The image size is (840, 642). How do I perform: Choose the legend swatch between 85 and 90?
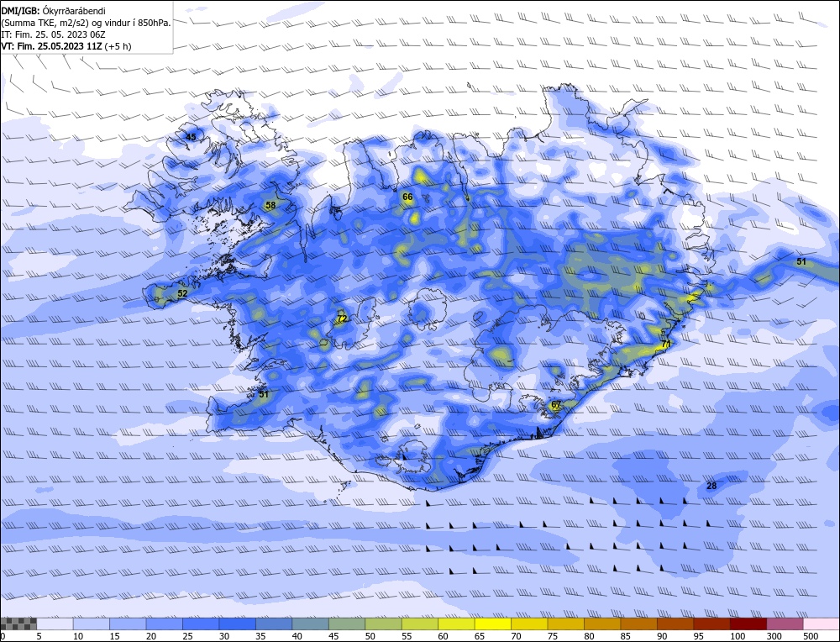(x=638, y=624)
